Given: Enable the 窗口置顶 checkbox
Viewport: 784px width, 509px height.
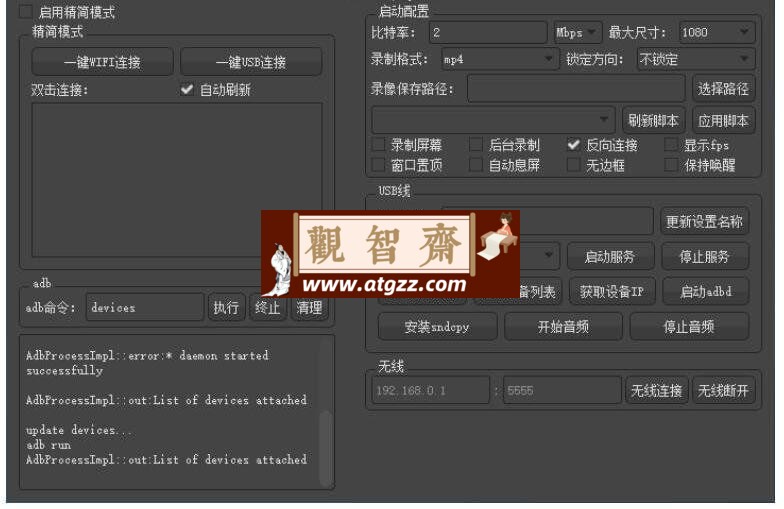Looking at the screenshot, I should pyautogui.click(x=378, y=165).
